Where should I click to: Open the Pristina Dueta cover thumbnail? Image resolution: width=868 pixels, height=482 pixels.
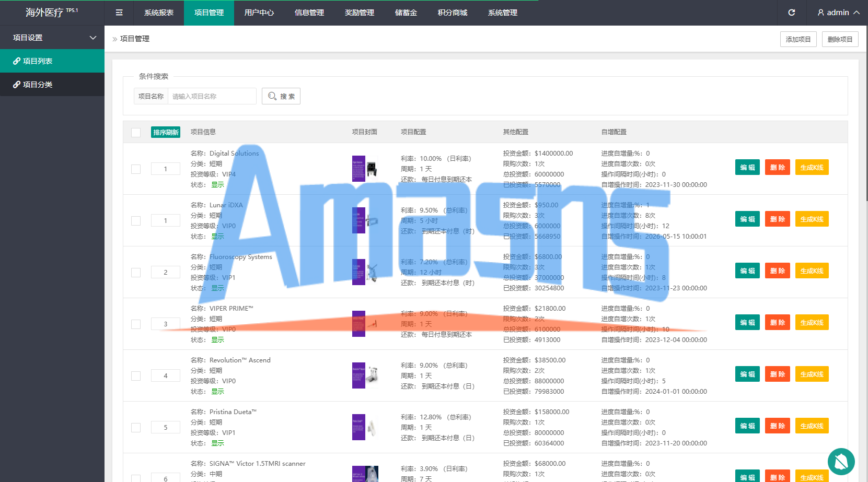click(365, 427)
